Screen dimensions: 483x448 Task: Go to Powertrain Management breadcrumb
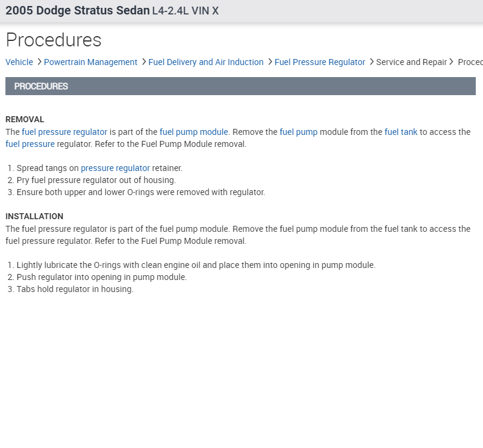coord(90,62)
